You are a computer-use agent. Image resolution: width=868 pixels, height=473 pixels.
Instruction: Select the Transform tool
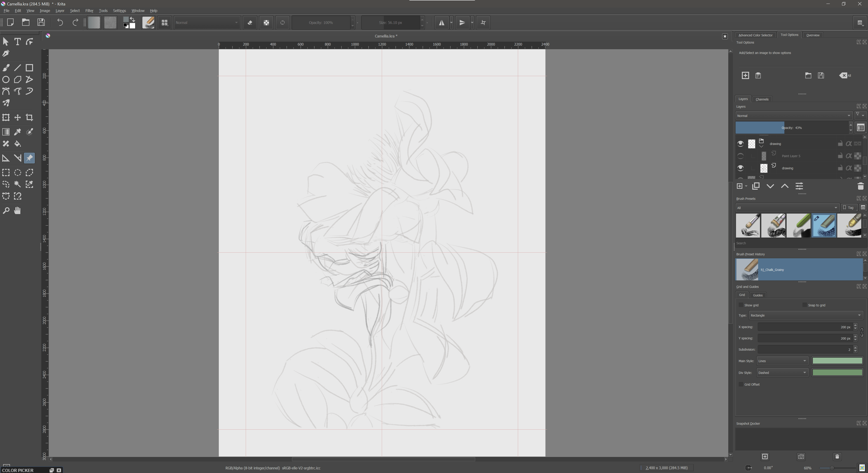pos(6,117)
